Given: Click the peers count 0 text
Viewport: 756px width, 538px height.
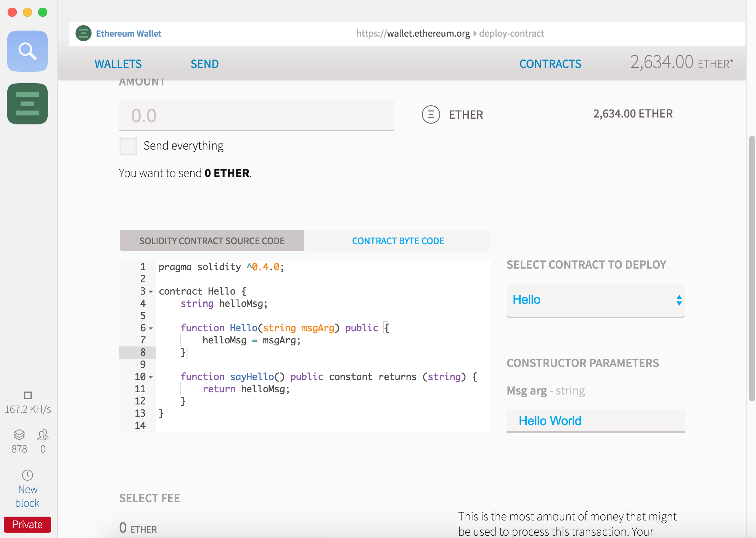Looking at the screenshot, I should pos(43,449).
